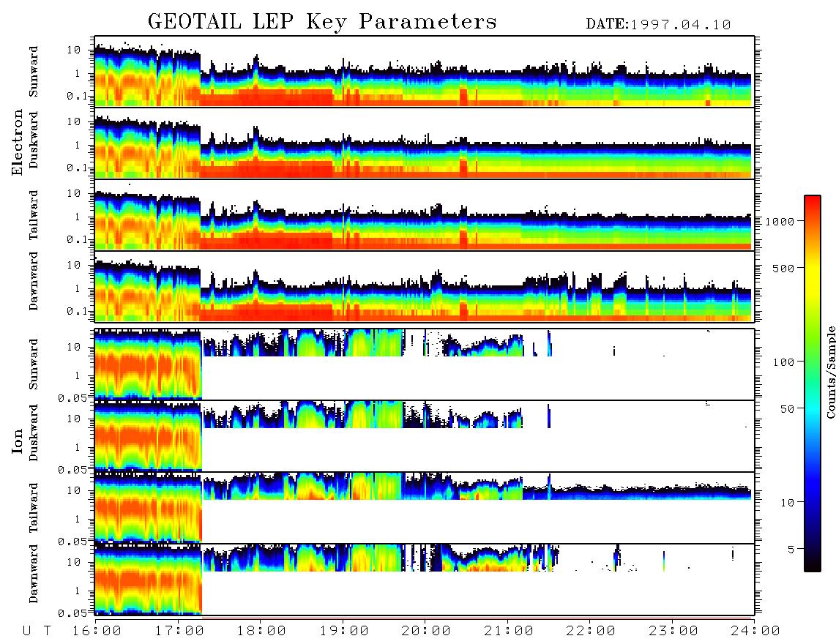Click the rainbow Counts/Sample color bar
Screen dimensions: 836x644
813,383
